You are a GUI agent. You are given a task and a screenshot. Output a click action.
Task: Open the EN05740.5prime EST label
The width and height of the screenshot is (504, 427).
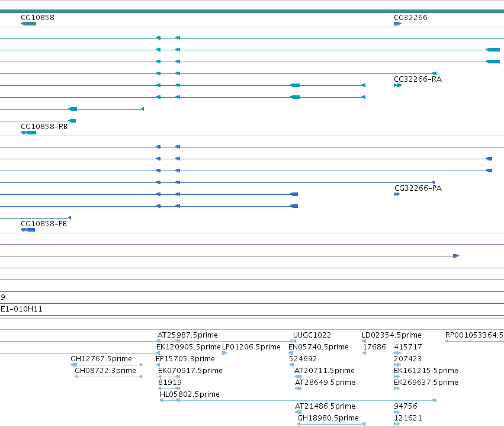(318, 347)
